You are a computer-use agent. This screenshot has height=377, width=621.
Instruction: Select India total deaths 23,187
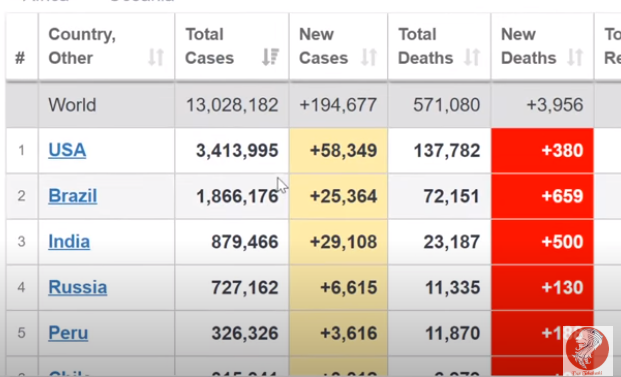pos(452,242)
